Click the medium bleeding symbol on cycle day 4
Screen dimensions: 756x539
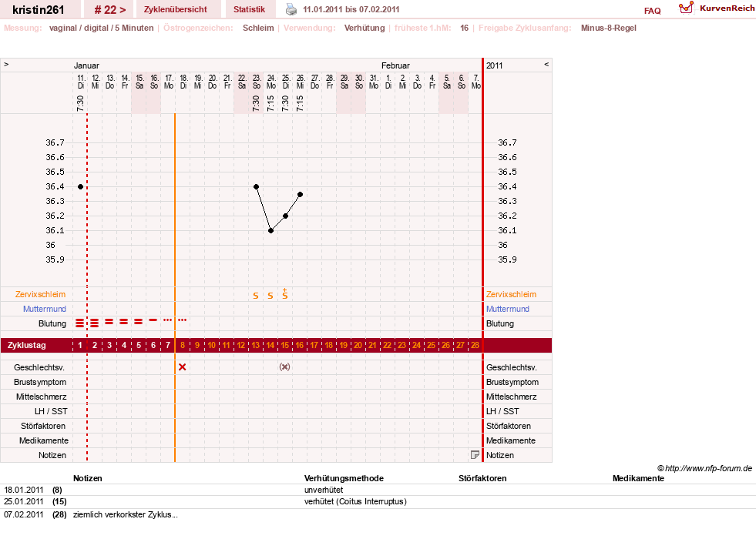(x=124, y=321)
